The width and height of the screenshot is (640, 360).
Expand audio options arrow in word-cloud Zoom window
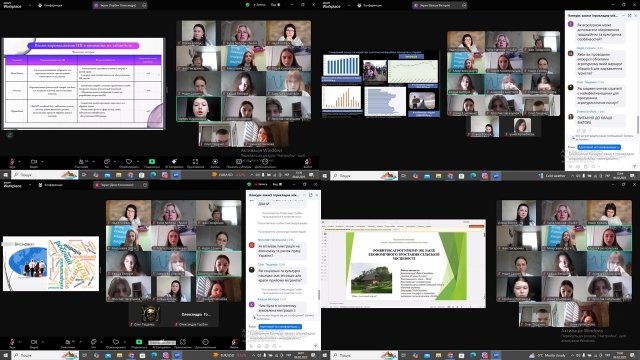20,342
